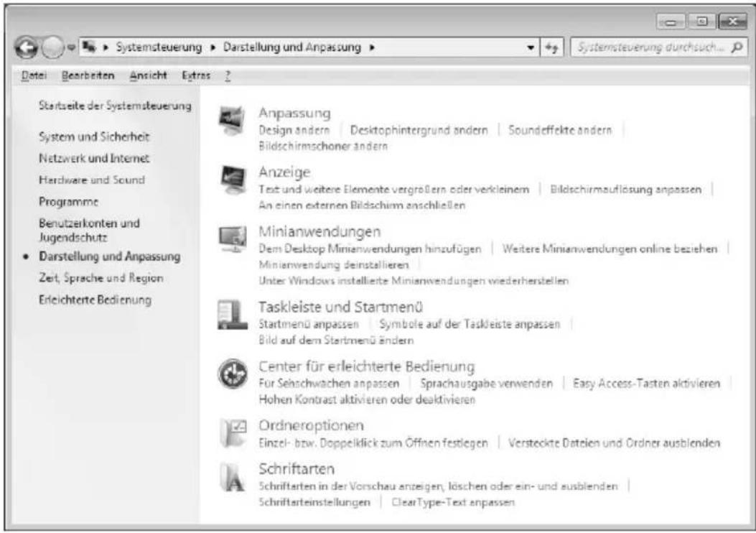Open Programme in sidebar
756x533 pixels.
click(x=68, y=202)
